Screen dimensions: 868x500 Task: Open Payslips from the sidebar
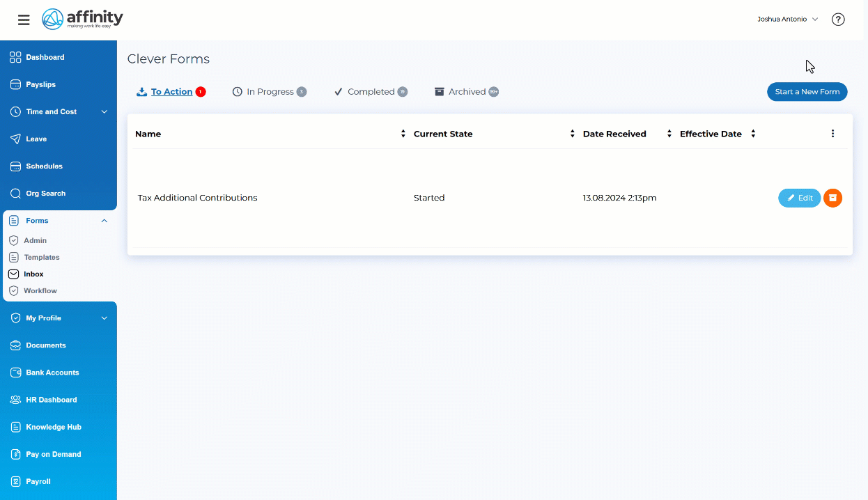[x=40, y=84]
